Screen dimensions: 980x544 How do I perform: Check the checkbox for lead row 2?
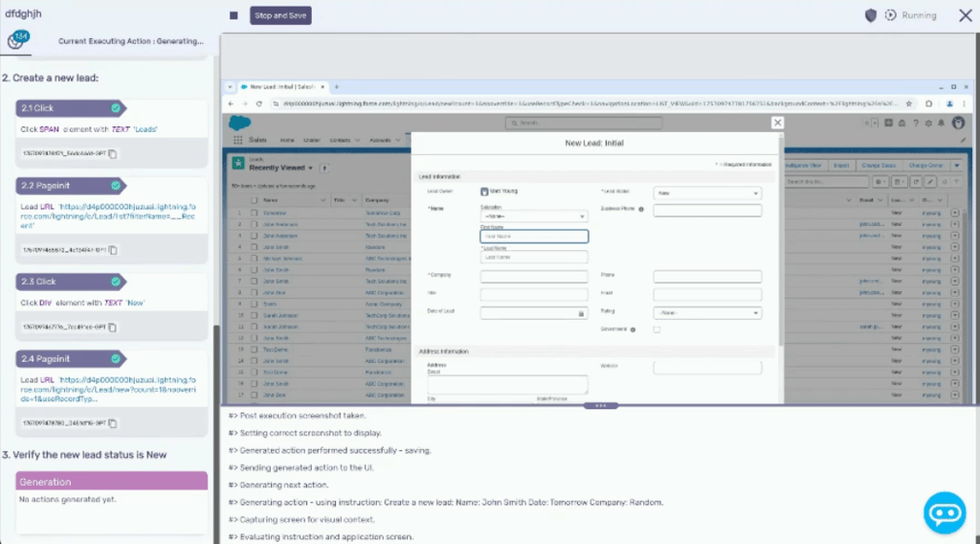254,224
